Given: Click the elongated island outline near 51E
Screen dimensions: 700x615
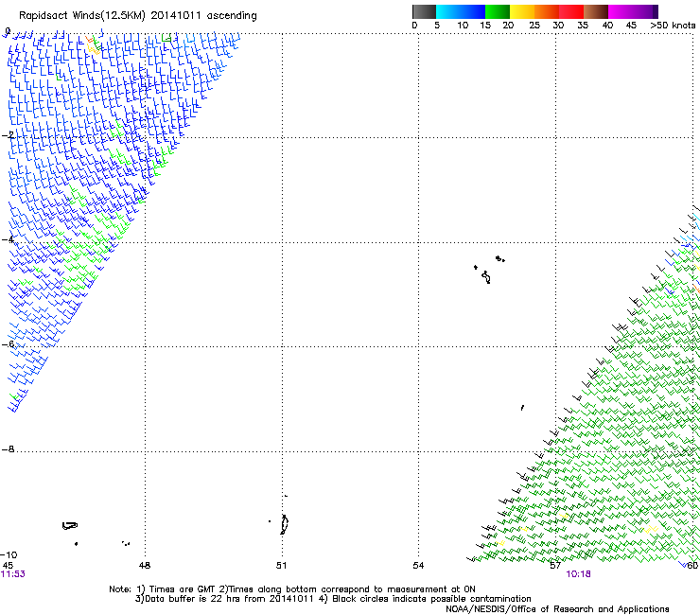Looking at the screenshot, I should (x=285, y=524).
